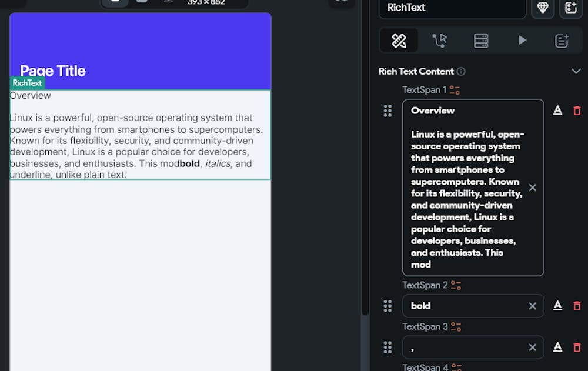Clear the TextSpan 1 text

click(533, 188)
